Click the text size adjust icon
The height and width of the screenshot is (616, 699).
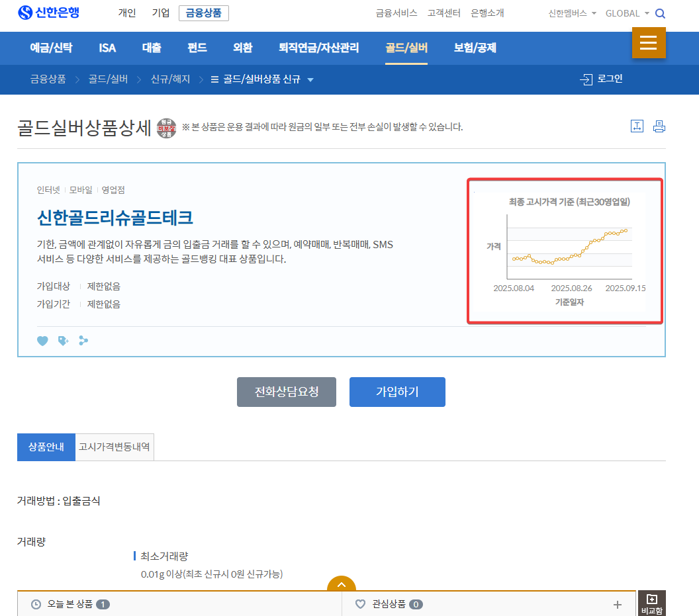pyautogui.click(x=637, y=126)
